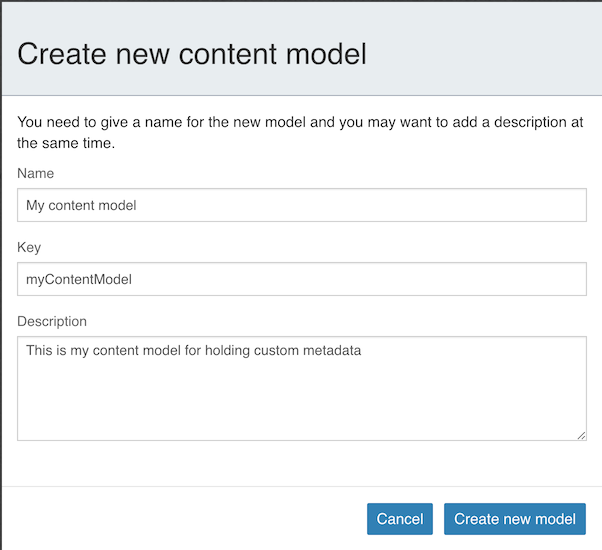Click the Key field label

29,247
